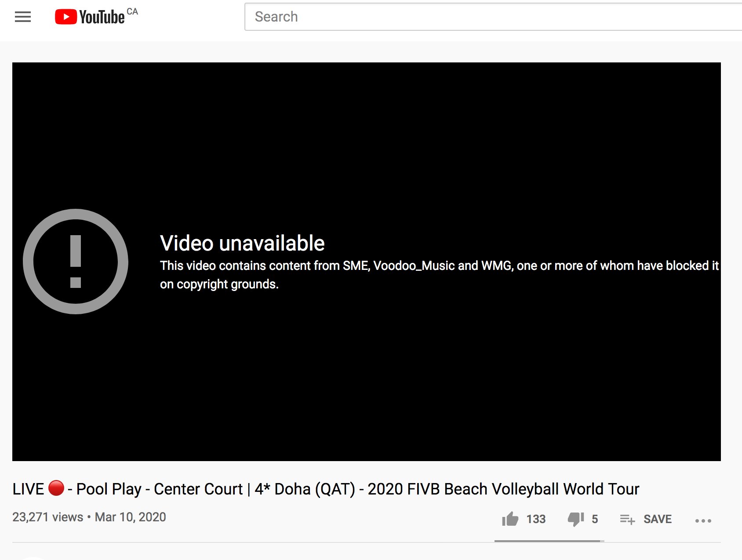Click the add-to-playlist save icon

tap(627, 520)
